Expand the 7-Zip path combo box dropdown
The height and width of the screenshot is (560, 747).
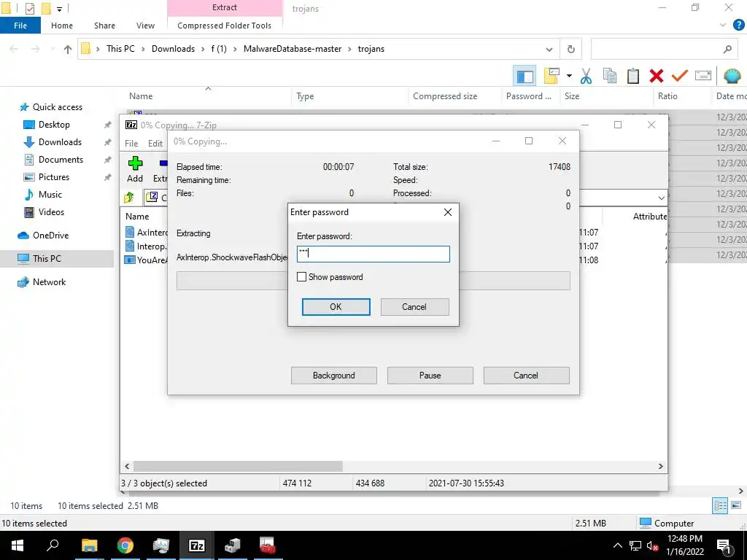point(661,198)
